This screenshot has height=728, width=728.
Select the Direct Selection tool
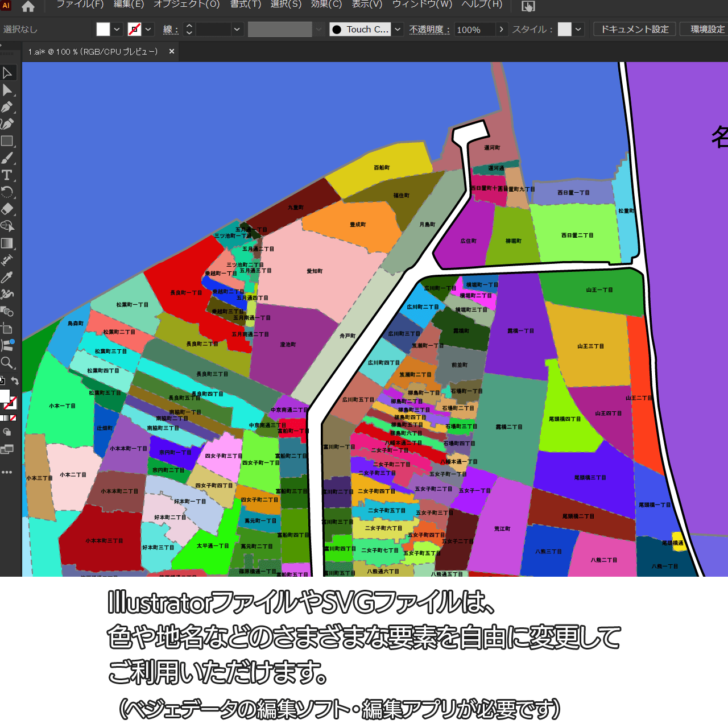(x=7, y=90)
